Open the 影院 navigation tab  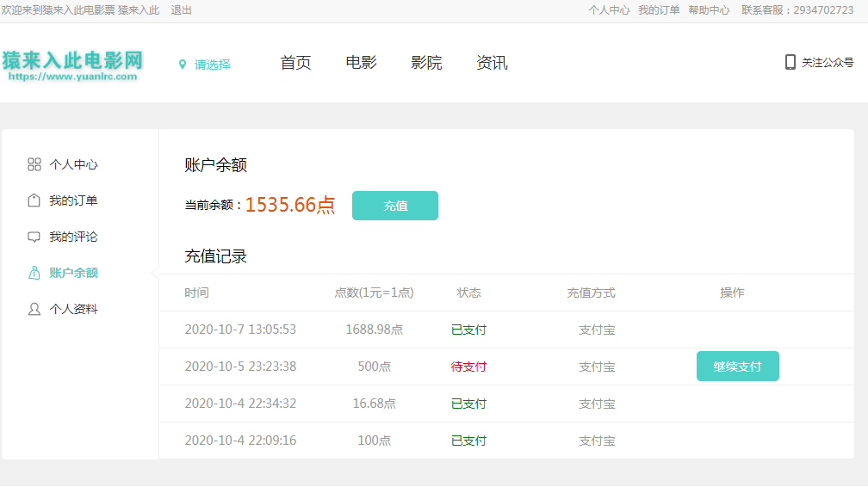pyautogui.click(x=426, y=63)
